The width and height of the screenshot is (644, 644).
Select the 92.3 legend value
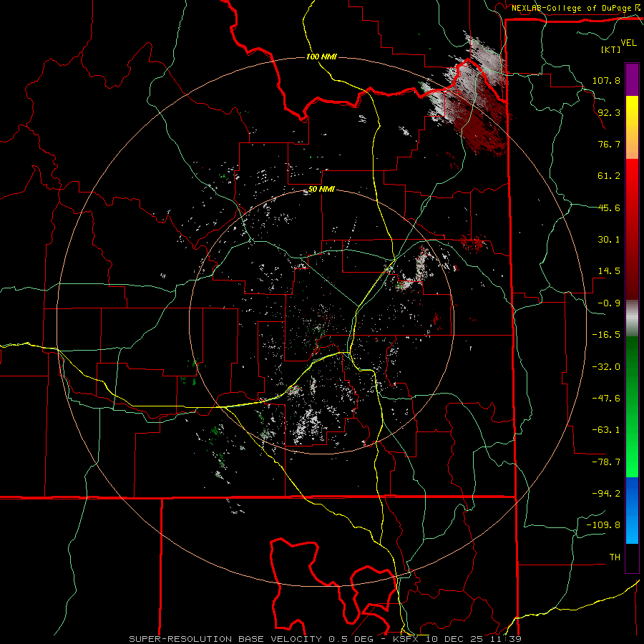coord(609,112)
